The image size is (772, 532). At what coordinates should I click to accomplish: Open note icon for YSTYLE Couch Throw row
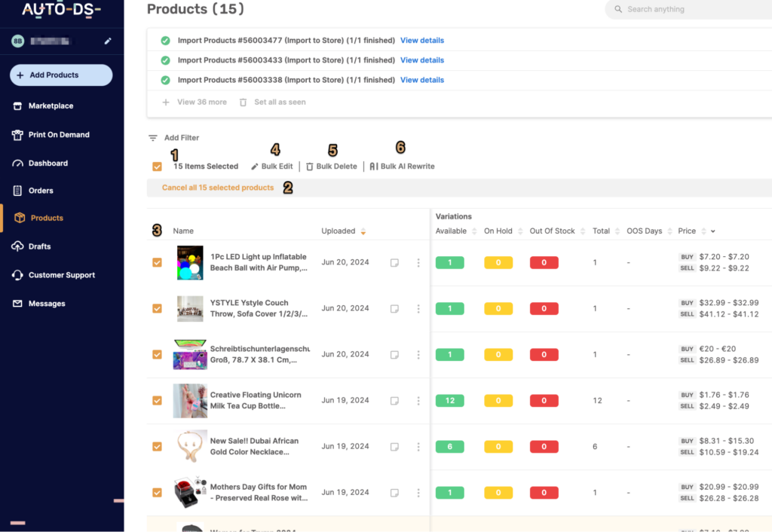point(394,308)
